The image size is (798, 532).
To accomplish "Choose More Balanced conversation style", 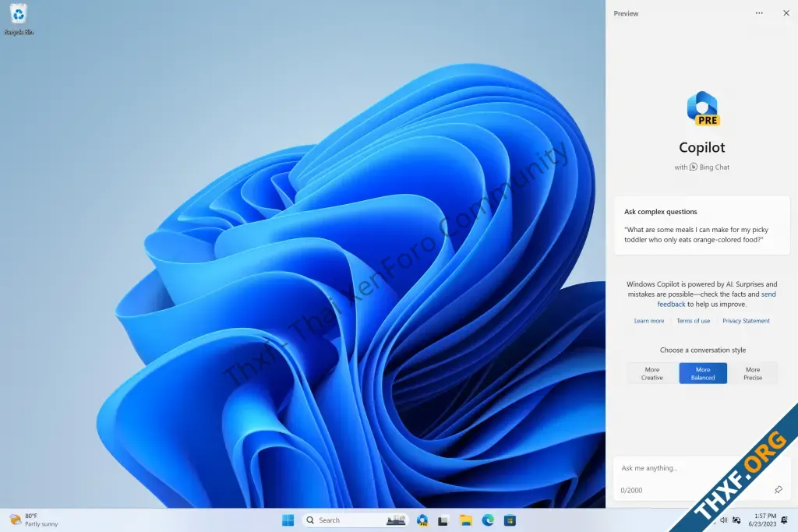I will click(703, 373).
